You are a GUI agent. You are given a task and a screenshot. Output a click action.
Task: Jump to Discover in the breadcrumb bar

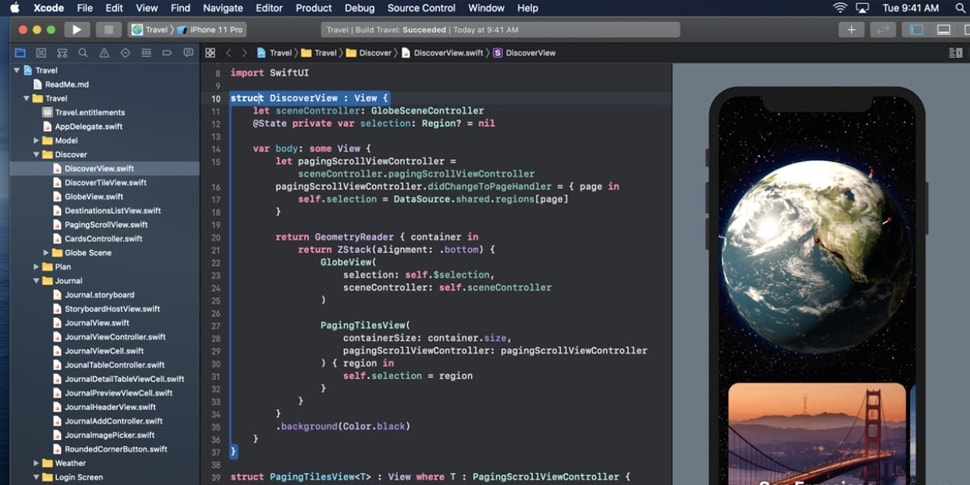pos(369,53)
